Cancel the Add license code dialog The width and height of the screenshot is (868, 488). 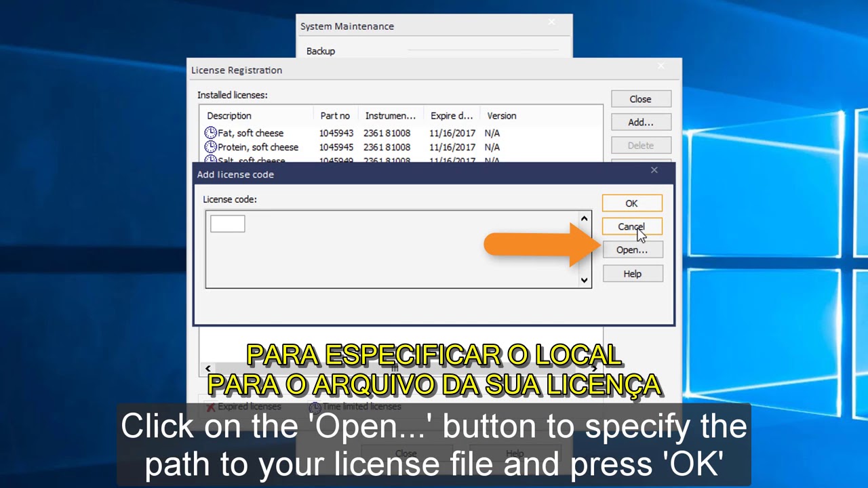(x=631, y=226)
